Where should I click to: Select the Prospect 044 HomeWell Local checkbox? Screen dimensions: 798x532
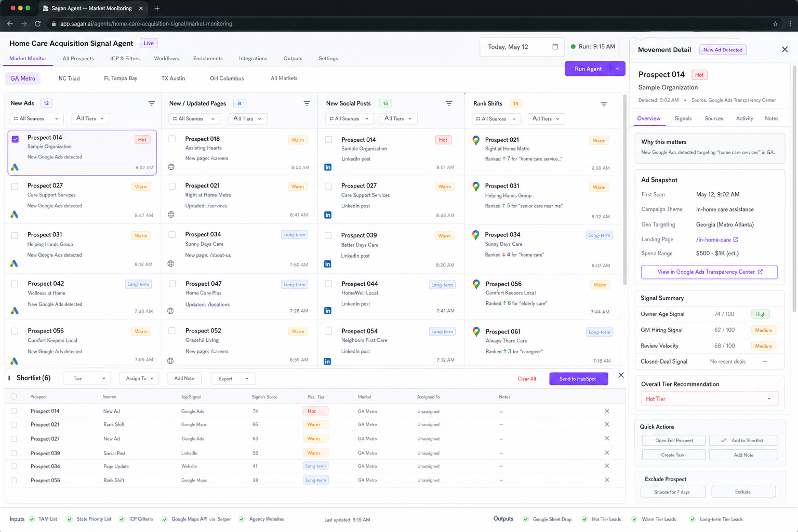(x=328, y=284)
